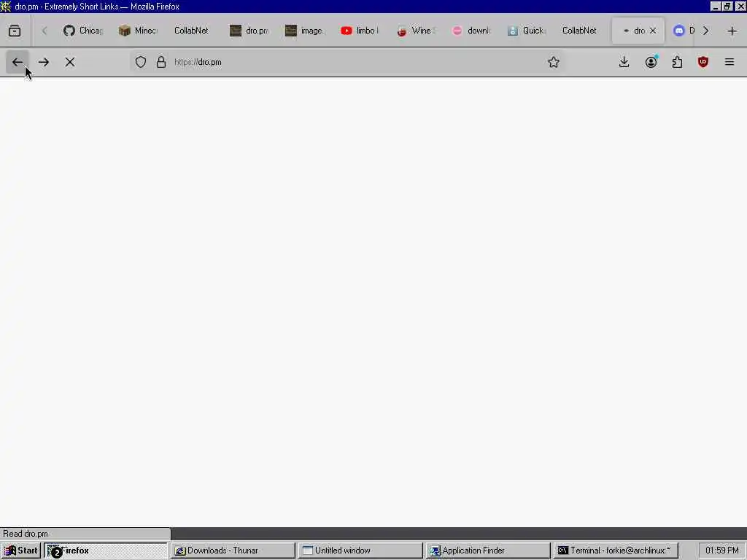
Task: Bookmark this page with the star
Action: tap(553, 62)
